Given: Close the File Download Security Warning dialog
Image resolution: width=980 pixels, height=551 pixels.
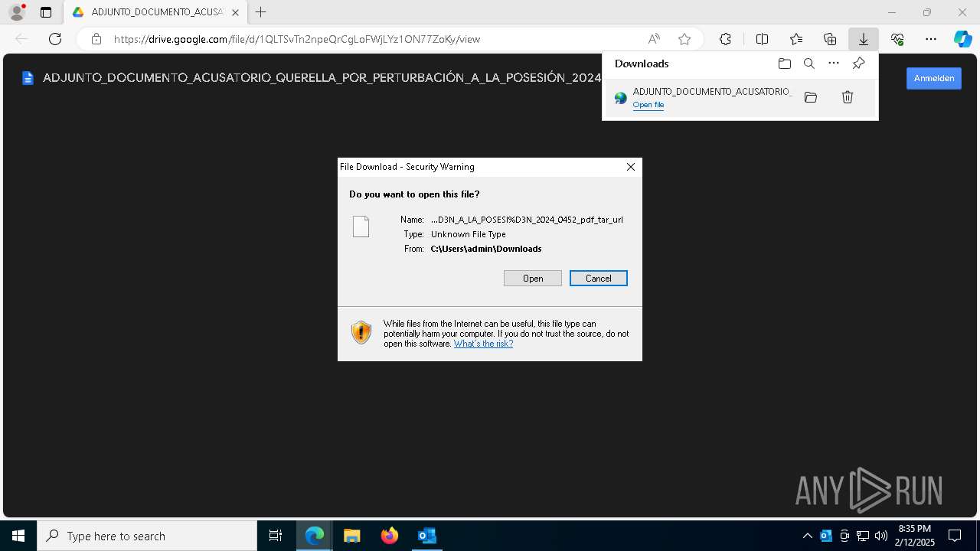Looking at the screenshot, I should 631,167.
